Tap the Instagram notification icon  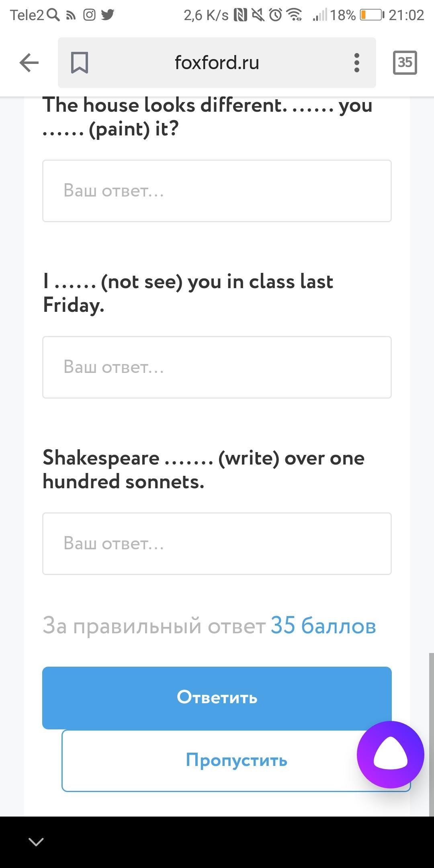[89, 15]
